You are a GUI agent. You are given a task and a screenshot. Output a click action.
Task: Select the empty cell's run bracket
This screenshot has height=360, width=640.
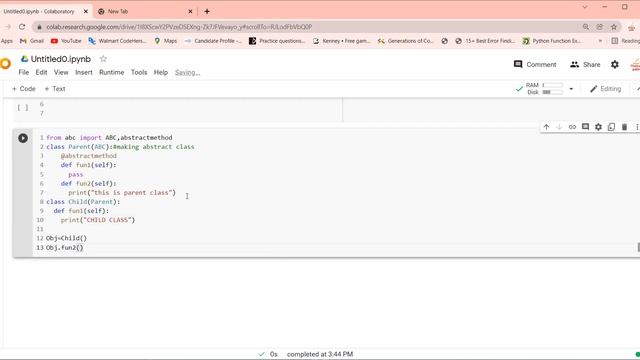(x=23, y=108)
